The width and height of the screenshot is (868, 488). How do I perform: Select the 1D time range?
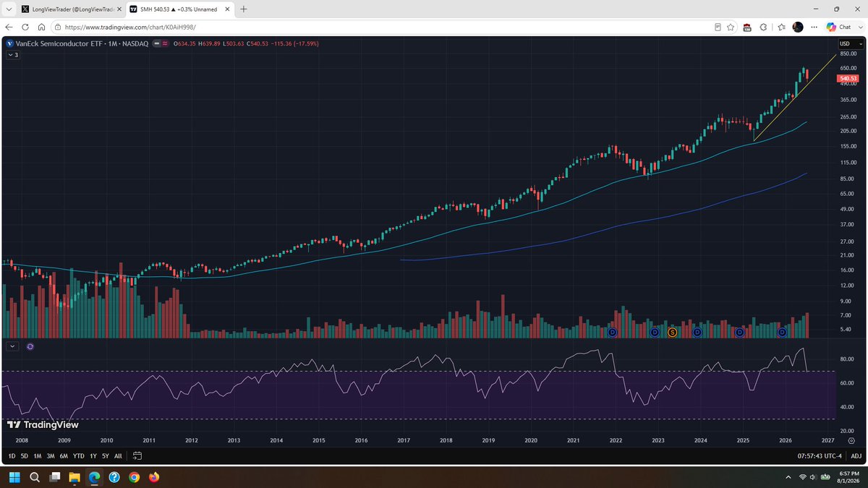coord(12,456)
